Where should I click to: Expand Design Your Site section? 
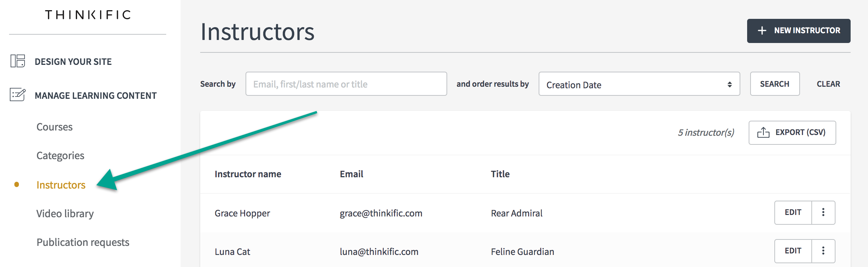73,61
